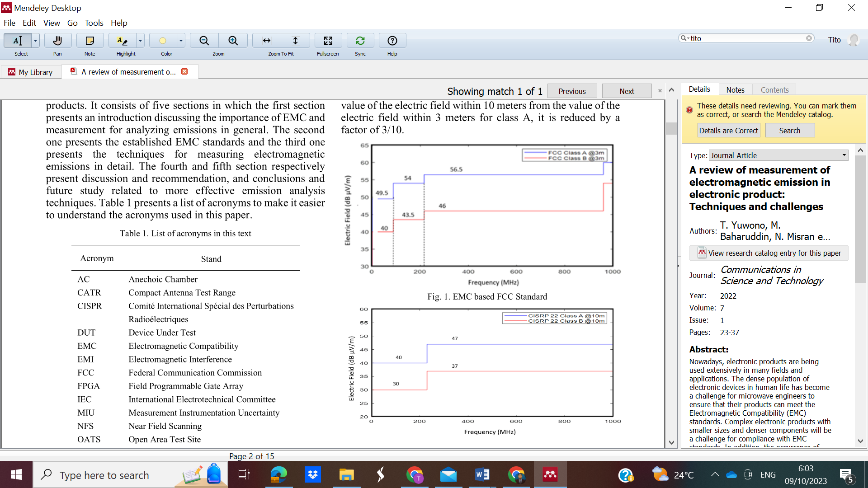Image resolution: width=868 pixels, height=488 pixels.
Task: Click the yellow highlight Color swatch
Action: click(x=163, y=41)
